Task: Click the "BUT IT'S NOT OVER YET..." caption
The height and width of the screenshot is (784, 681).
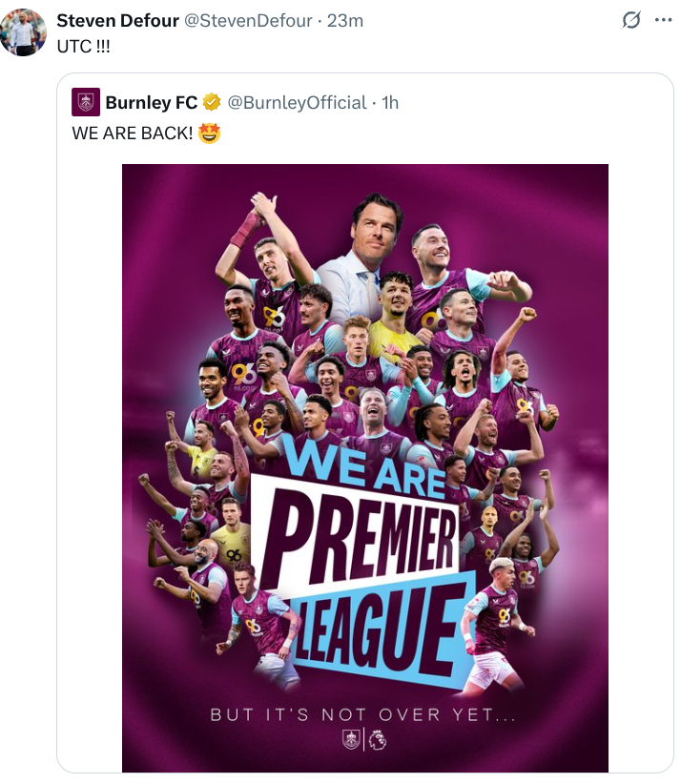Action: point(363,713)
